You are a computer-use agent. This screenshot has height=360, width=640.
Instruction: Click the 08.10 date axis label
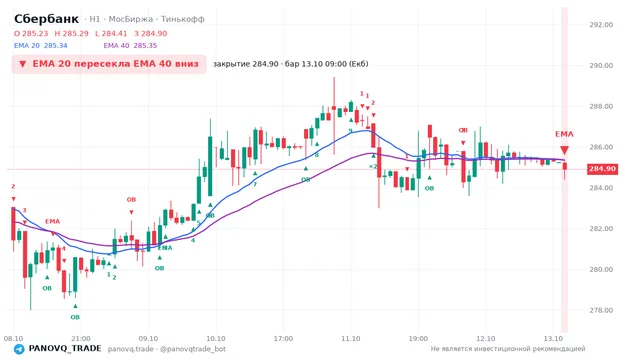pos(13,339)
